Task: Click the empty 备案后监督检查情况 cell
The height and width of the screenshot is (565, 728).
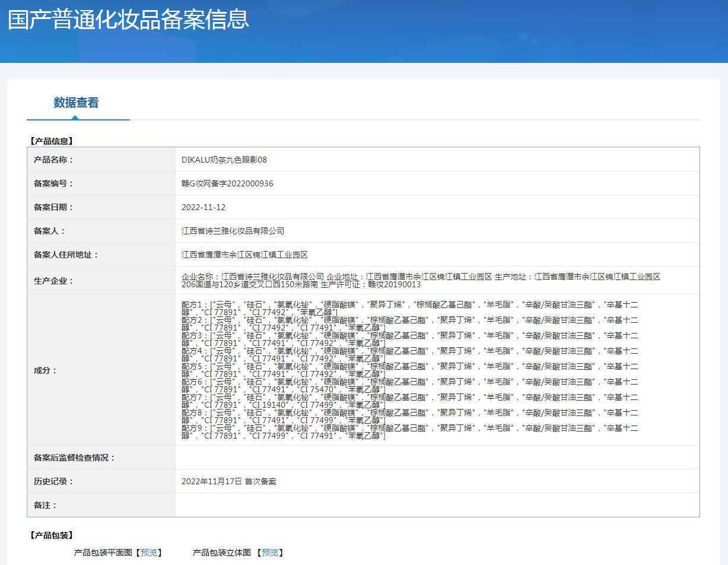Action: 437,458
